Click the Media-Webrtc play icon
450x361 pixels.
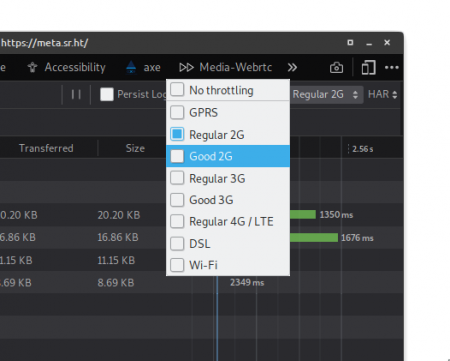point(186,67)
